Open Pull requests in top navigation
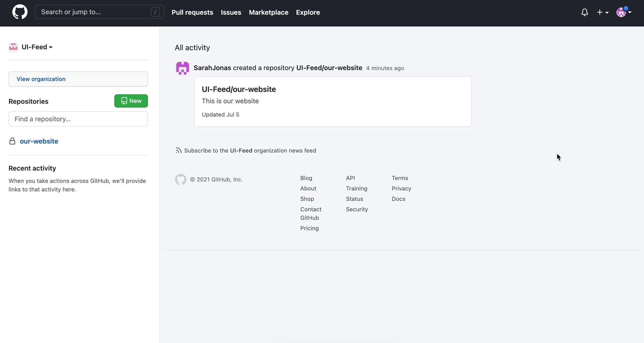Viewport: 644px width, 343px height. [x=193, y=12]
